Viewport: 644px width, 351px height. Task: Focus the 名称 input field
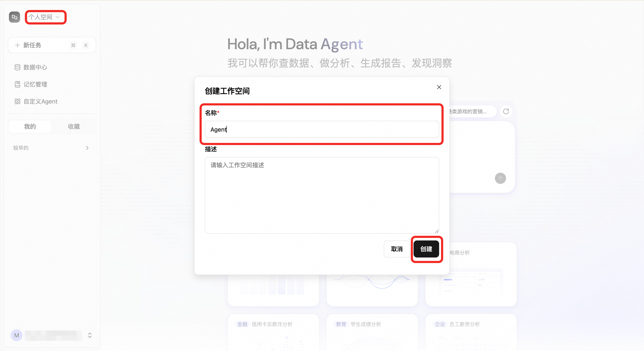(322, 129)
